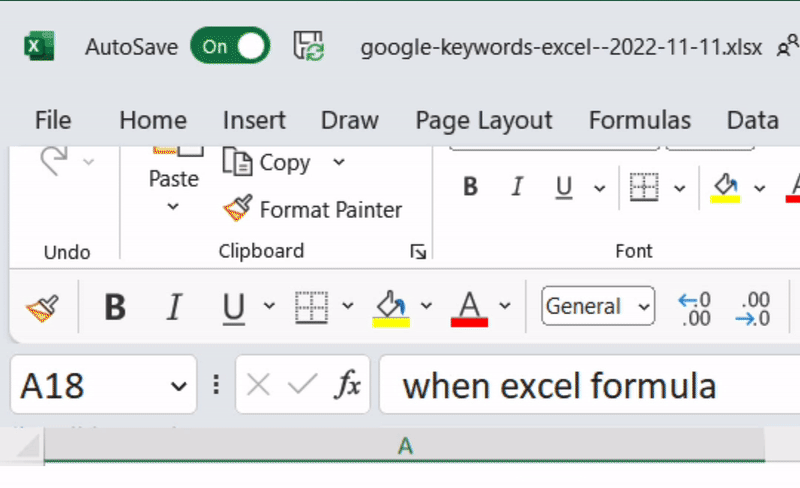Switch to the Home tab
Viewport: 800px width, 488px height.
pyautogui.click(x=153, y=120)
